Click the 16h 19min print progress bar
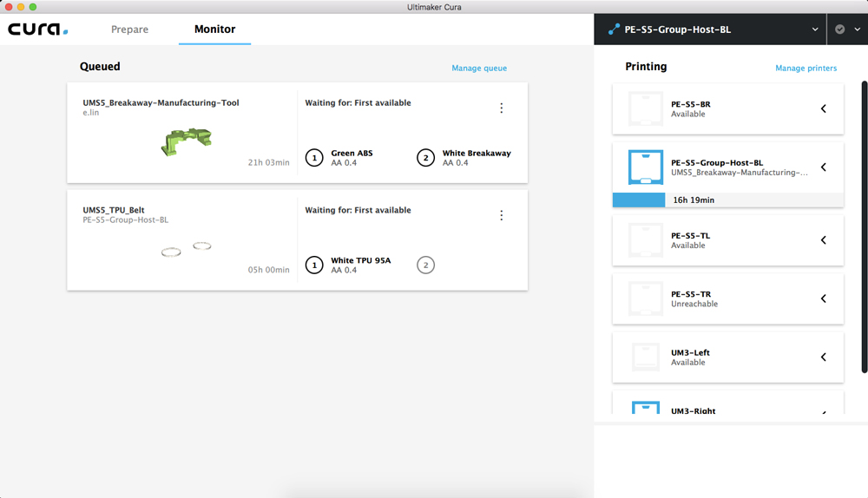The height and width of the screenshot is (498, 868). tap(727, 200)
